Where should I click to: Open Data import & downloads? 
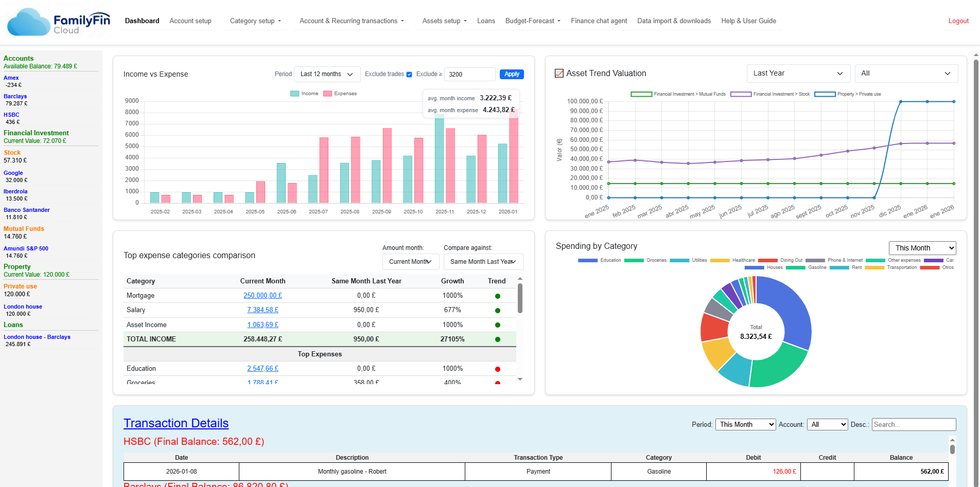coord(674,21)
